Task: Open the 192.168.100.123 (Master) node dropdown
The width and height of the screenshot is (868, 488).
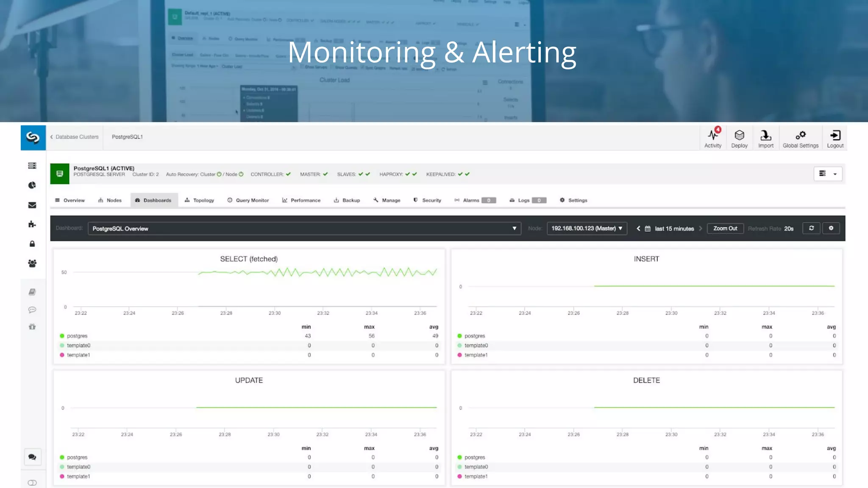Action: point(587,228)
